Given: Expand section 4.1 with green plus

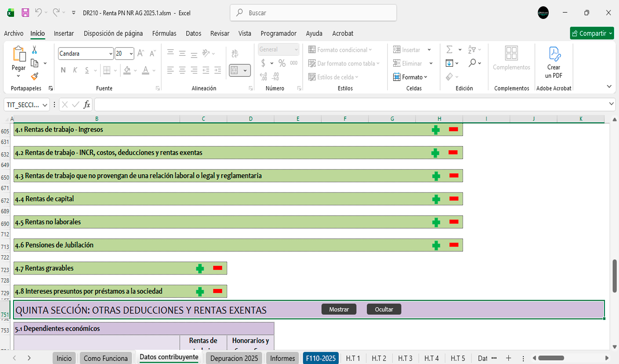Looking at the screenshot, I should click(x=436, y=130).
